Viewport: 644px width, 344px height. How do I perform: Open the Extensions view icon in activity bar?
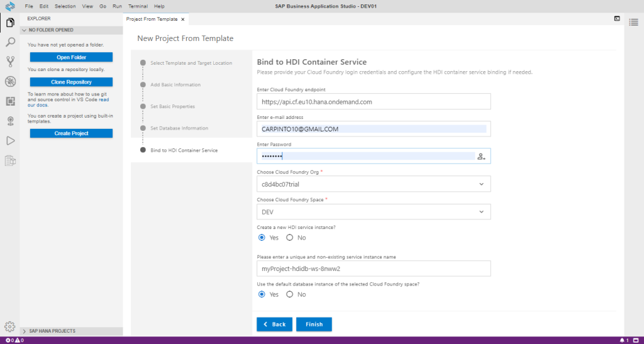(x=10, y=101)
